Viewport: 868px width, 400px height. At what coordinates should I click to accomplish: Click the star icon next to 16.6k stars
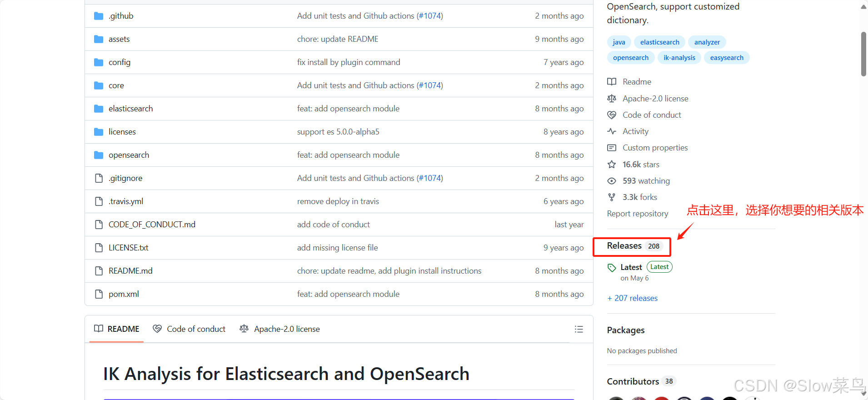pos(612,165)
